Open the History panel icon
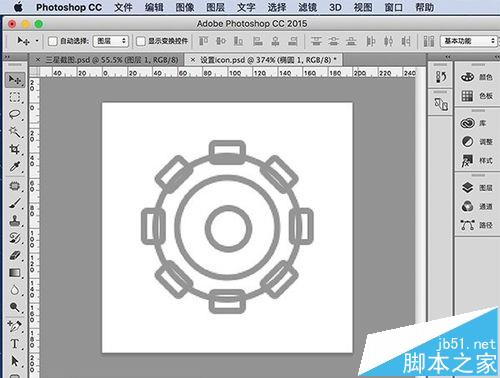Viewport: 500px width, 378px height. pos(441,77)
